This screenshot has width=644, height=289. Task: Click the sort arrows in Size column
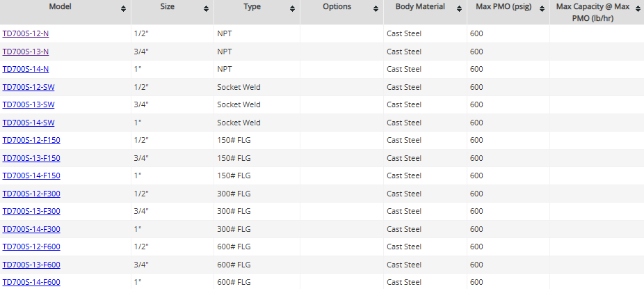[206, 8]
